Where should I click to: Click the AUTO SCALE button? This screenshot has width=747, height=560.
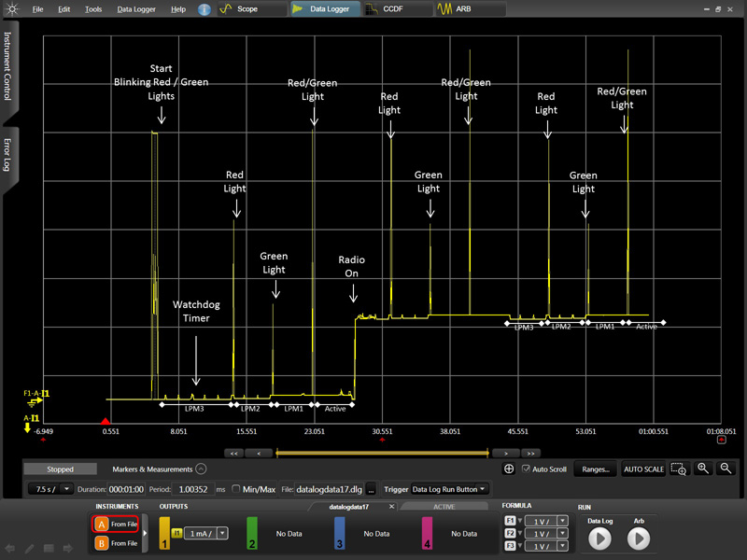point(643,469)
